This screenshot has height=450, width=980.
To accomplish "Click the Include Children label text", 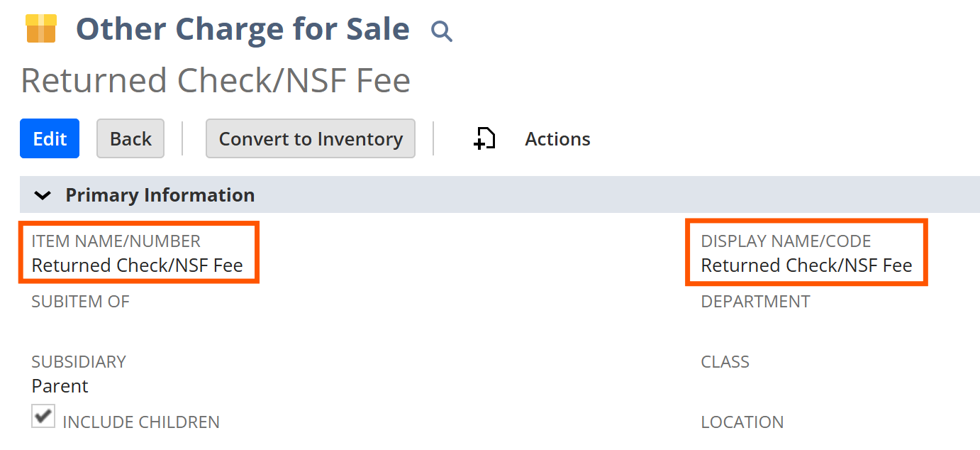I will click(141, 422).
